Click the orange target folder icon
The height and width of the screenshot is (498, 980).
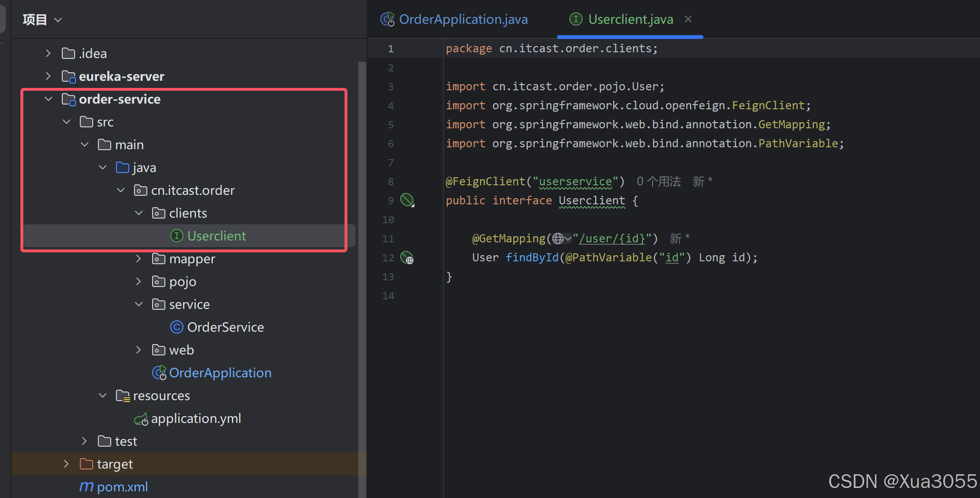(86, 464)
